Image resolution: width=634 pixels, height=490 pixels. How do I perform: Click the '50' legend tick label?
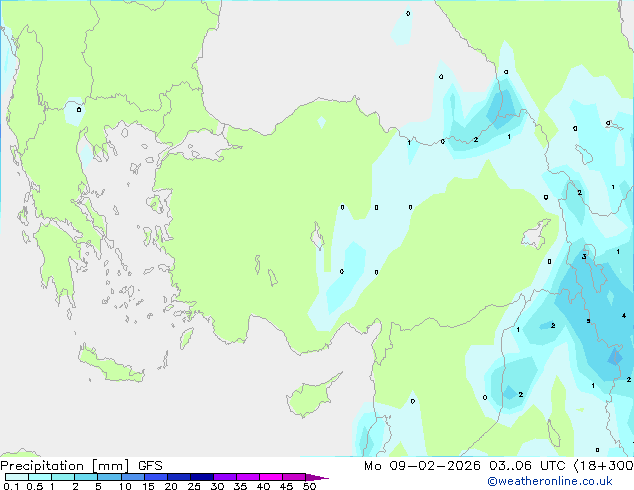click(309, 486)
